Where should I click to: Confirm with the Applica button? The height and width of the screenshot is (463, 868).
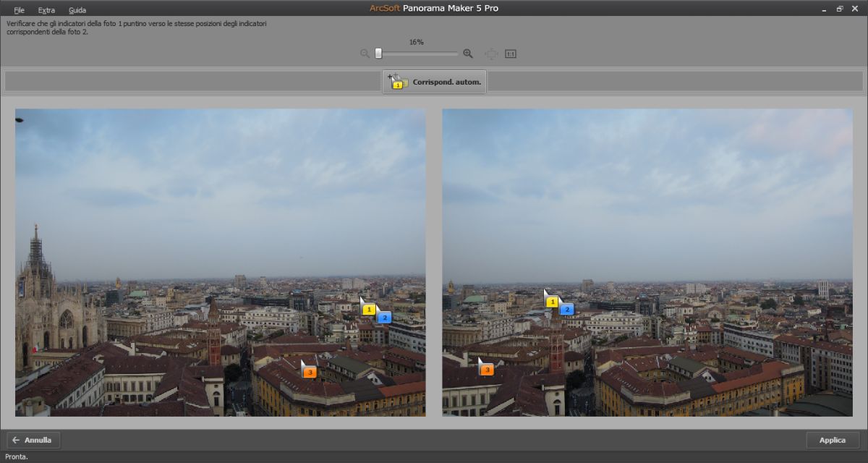tap(833, 440)
